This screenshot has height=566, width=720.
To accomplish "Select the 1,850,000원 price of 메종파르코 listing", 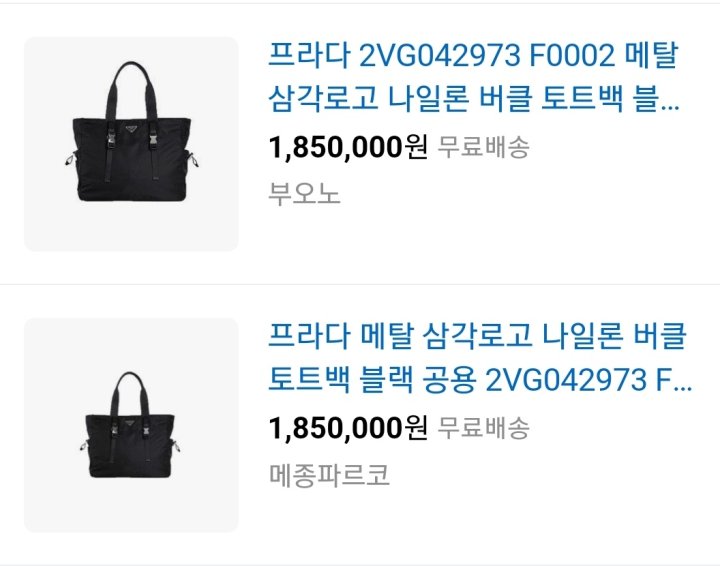I will pyautogui.click(x=348, y=428).
